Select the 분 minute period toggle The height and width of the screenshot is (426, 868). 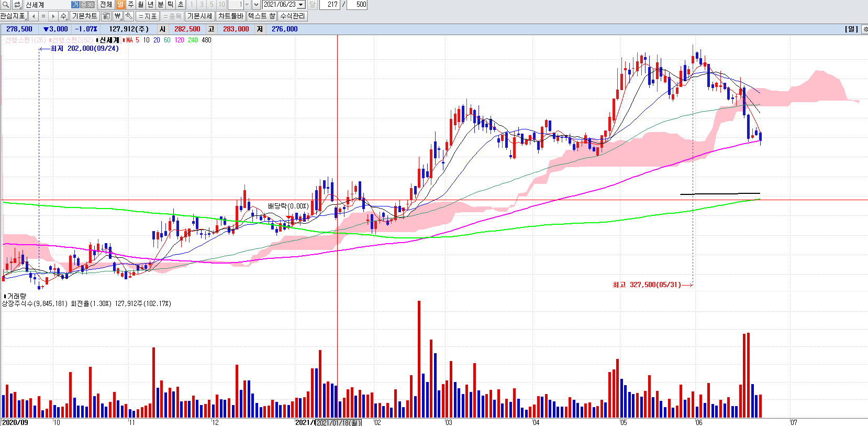[x=161, y=5]
